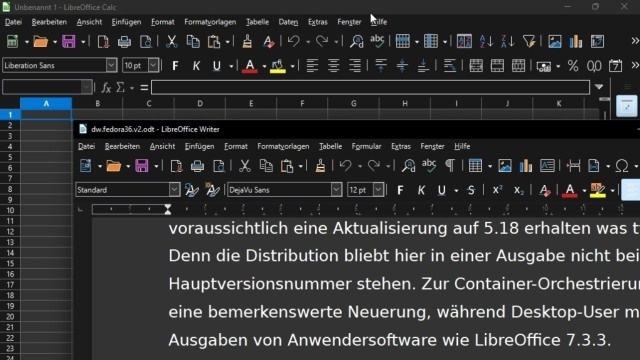
Task: Select row 5 header in Calc
Action: pyautogui.click(x=10, y=157)
